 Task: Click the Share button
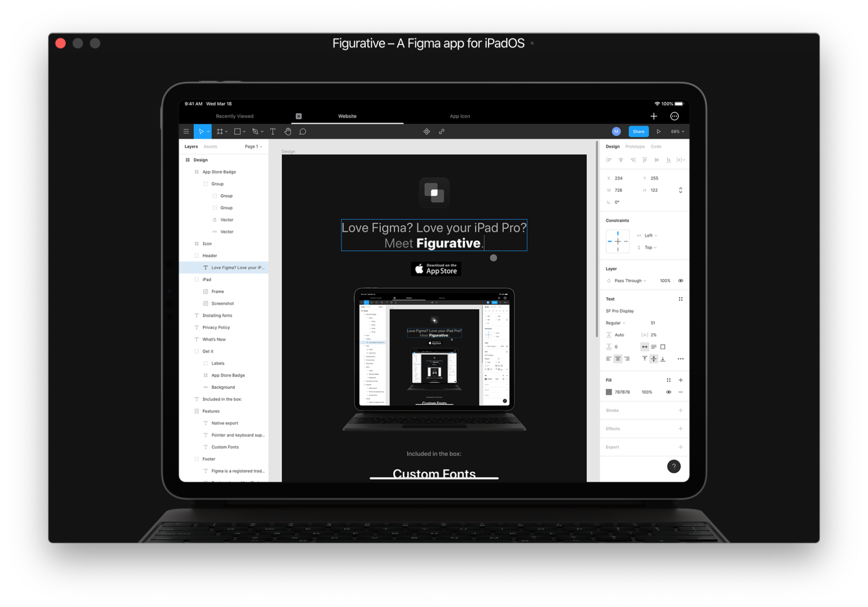pos(638,131)
